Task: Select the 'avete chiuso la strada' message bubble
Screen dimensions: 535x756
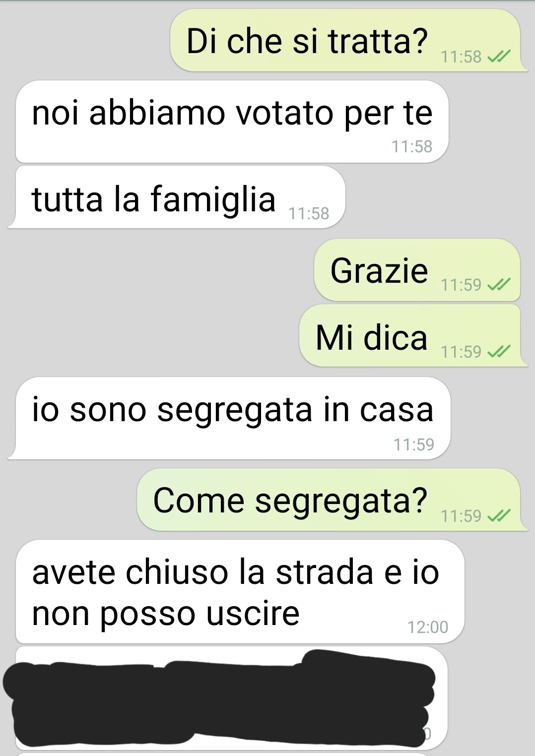Action: point(240,592)
